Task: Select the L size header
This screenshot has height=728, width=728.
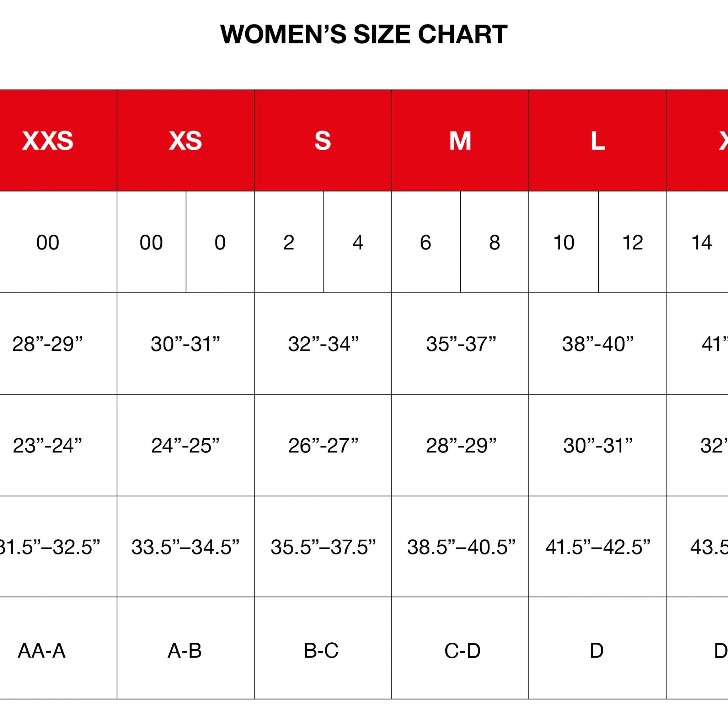Action: coord(597,140)
